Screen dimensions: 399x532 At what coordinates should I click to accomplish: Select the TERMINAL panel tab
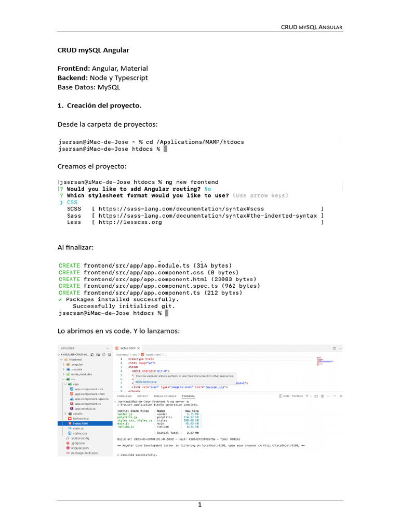tap(188, 396)
